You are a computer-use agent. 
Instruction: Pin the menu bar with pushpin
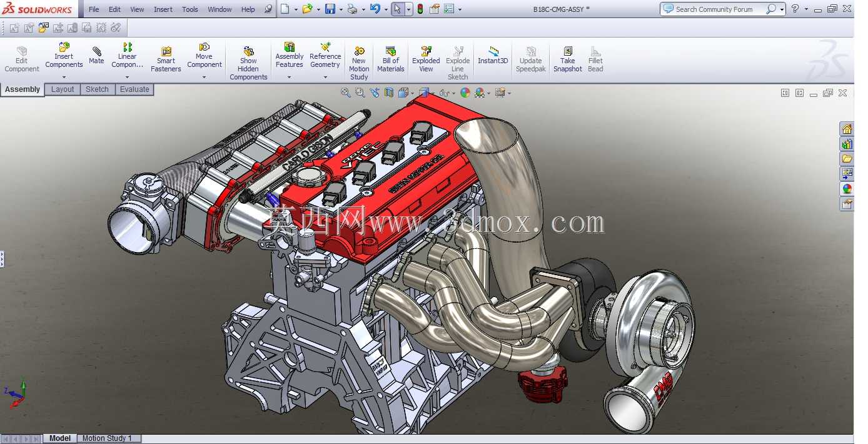(x=268, y=9)
